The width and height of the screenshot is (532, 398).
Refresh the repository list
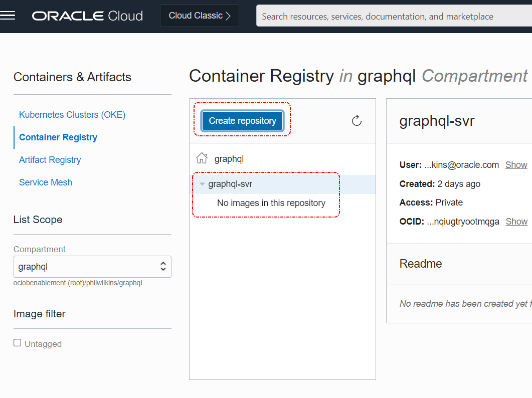pyautogui.click(x=357, y=121)
